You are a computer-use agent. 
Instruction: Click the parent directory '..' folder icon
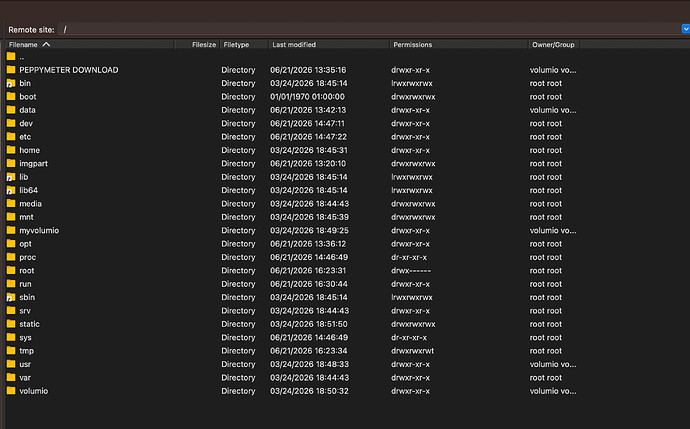coord(11,56)
